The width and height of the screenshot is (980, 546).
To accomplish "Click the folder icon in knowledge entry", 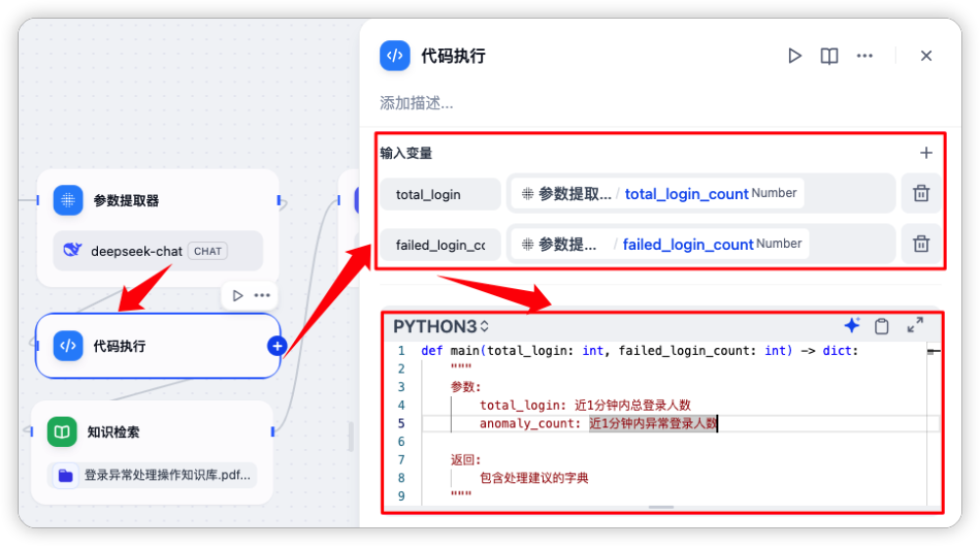I will click(x=66, y=475).
